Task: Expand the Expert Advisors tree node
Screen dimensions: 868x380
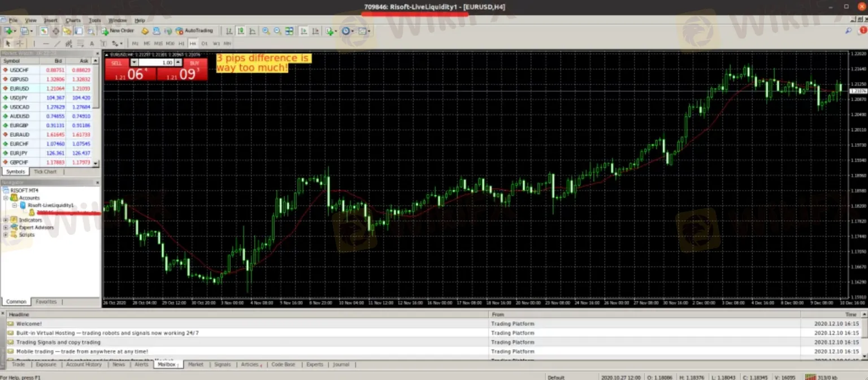Action: (6, 227)
